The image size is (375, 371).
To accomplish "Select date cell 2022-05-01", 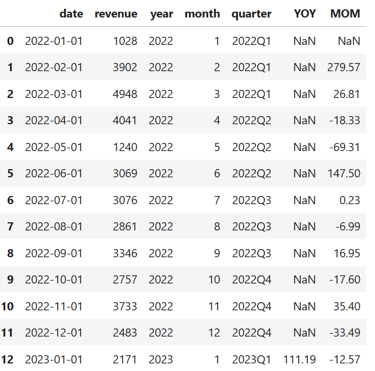I will [x=54, y=147].
